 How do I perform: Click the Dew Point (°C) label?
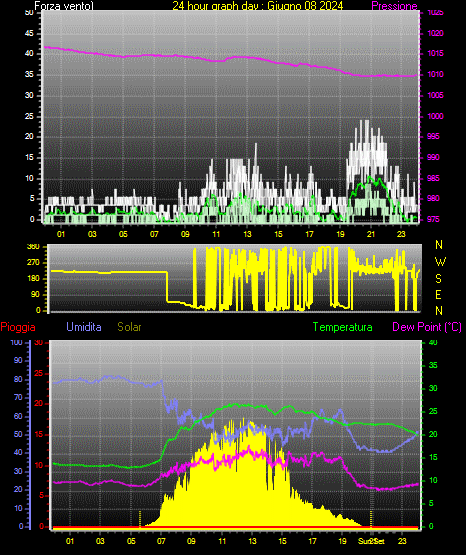tap(427, 327)
